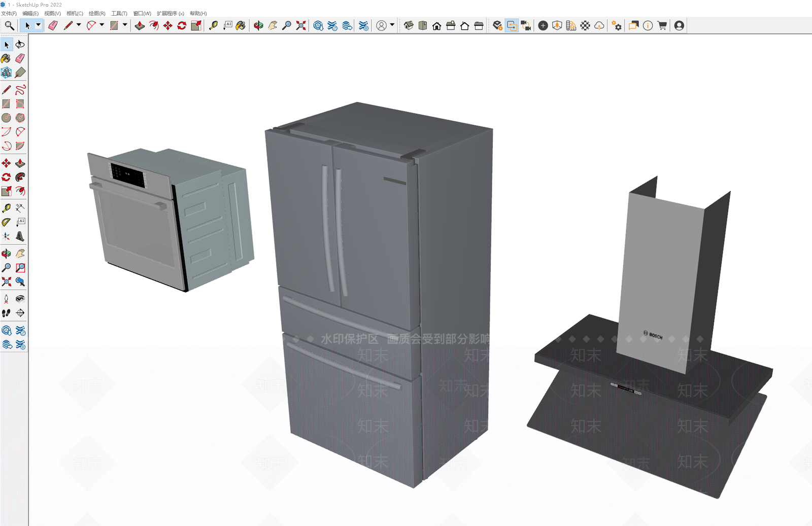Open the 绘图(R) menu
The width and height of the screenshot is (812, 526).
97,13
